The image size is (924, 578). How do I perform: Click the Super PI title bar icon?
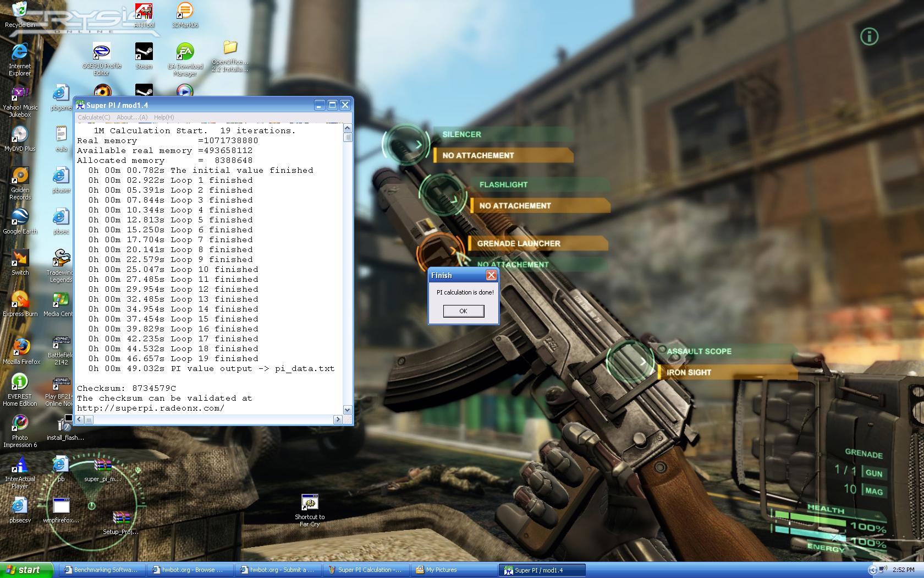click(x=80, y=105)
